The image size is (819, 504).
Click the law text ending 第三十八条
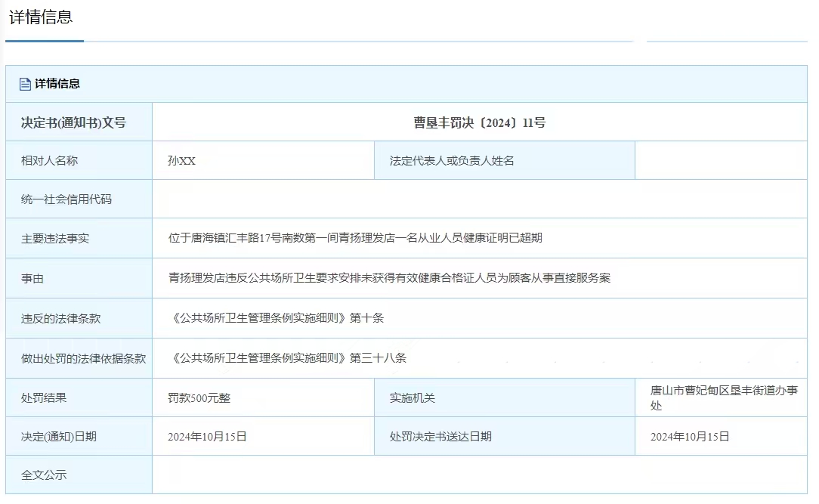[x=288, y=358]
